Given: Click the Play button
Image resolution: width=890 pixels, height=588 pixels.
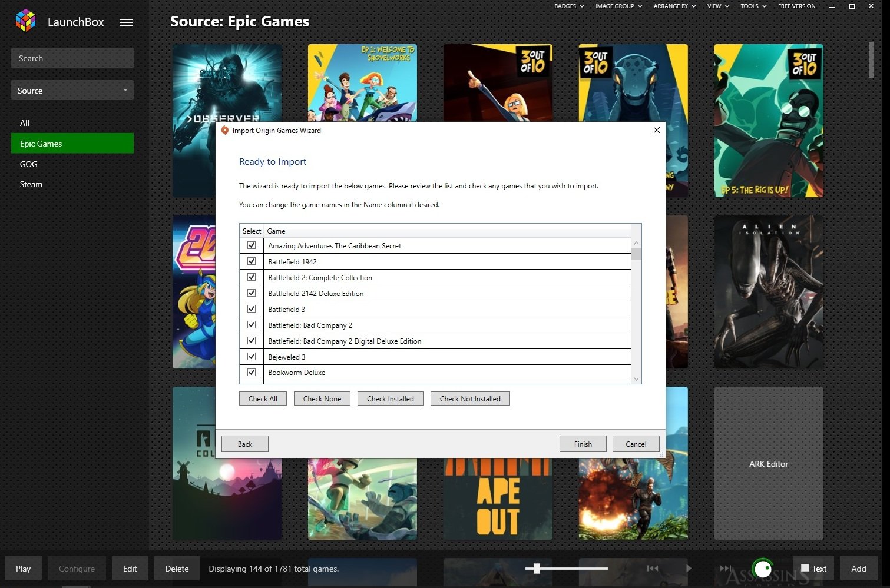Looking at the screenshot, I should [24, 569].
